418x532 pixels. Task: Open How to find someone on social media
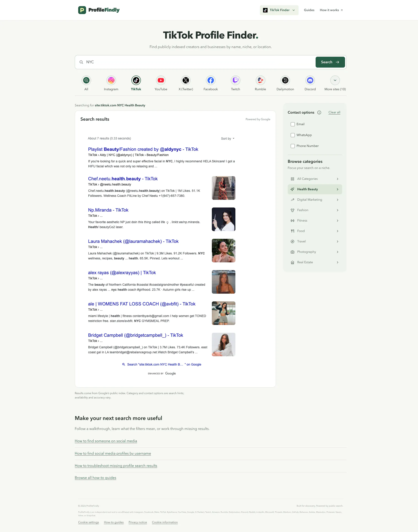point(106,441)
